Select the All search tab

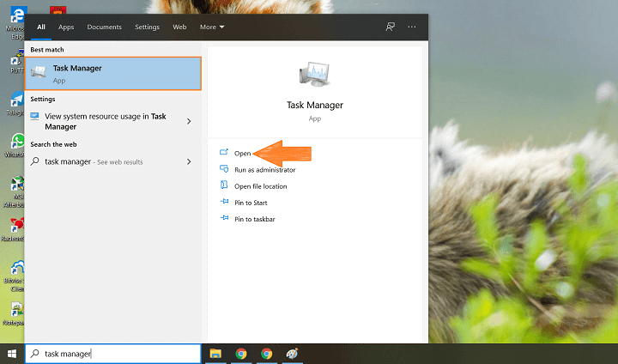tap(41, 27)
